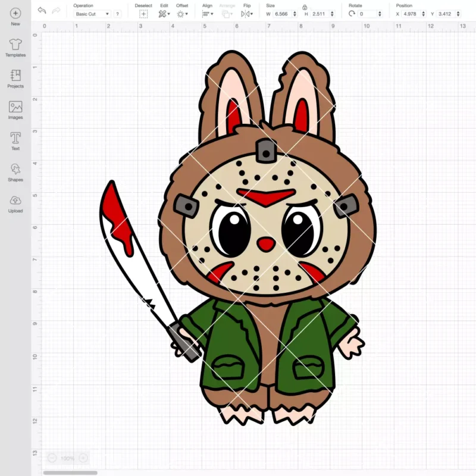Redo the last undone action
This screenshot has width=476, height=476.
pos(56,11)
